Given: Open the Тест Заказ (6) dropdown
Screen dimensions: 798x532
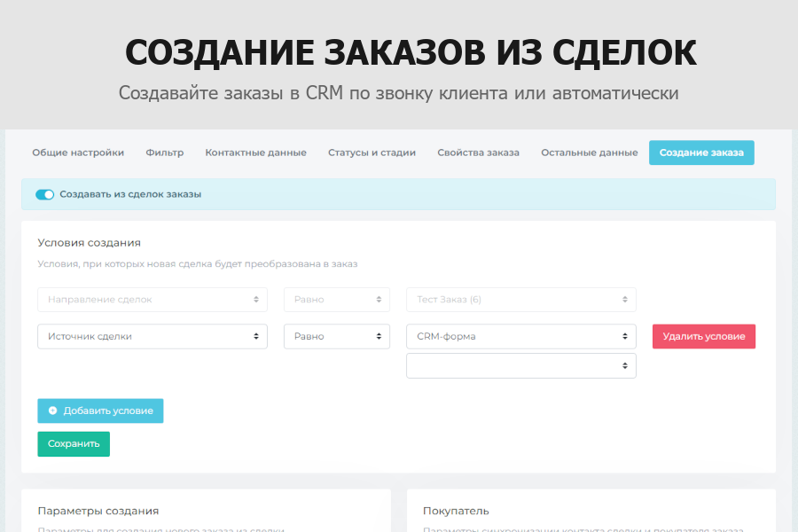Looking at the screenshot, I should [x=520, y=299].
